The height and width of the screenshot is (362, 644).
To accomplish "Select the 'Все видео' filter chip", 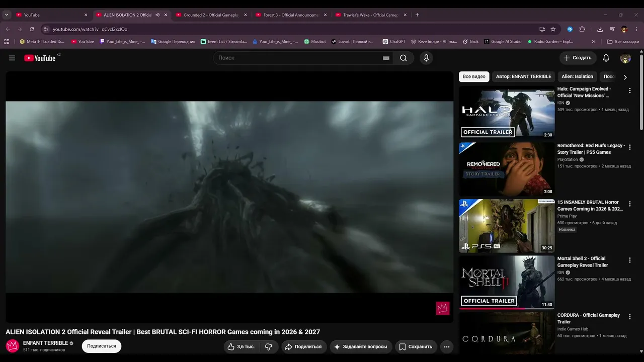I will [474, 77].
